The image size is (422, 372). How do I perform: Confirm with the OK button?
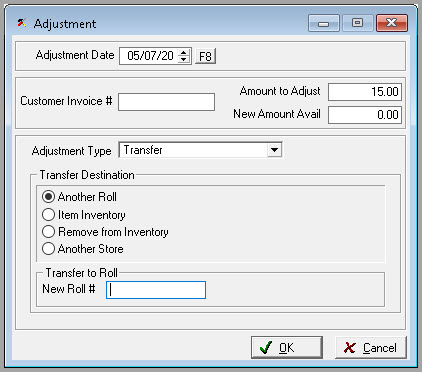pos(287,348)
